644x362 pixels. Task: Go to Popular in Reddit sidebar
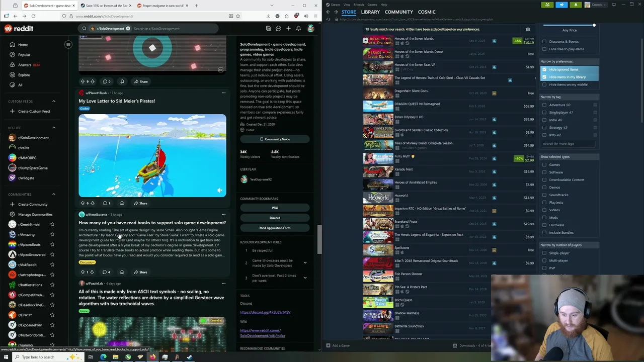pos(24,55)
